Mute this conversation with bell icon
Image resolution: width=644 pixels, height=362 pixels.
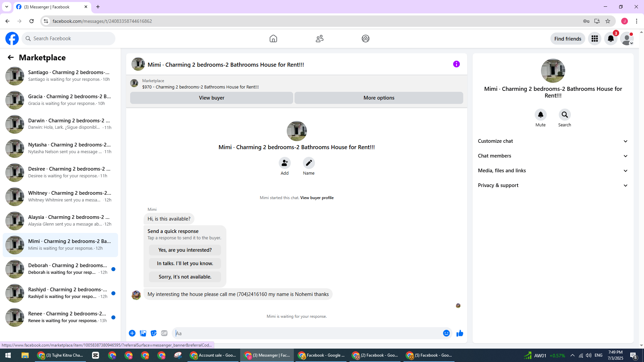[540, 115]
